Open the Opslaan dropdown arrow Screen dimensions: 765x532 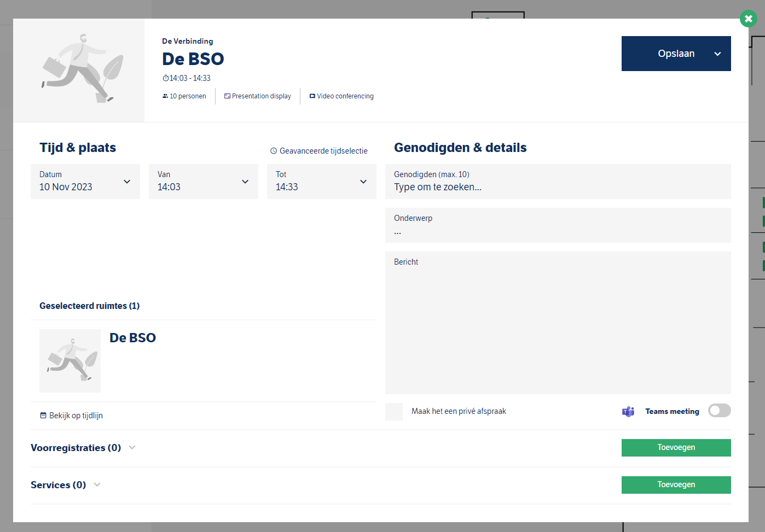717,54
